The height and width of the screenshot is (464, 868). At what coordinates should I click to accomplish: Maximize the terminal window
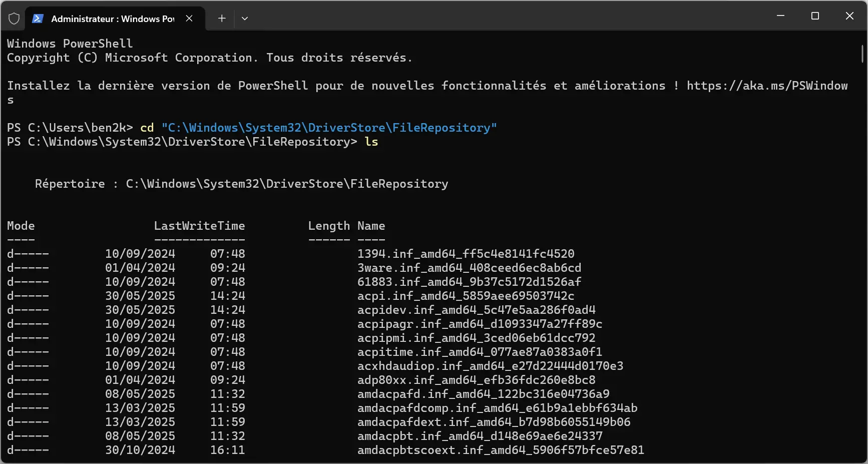point(815,16)
